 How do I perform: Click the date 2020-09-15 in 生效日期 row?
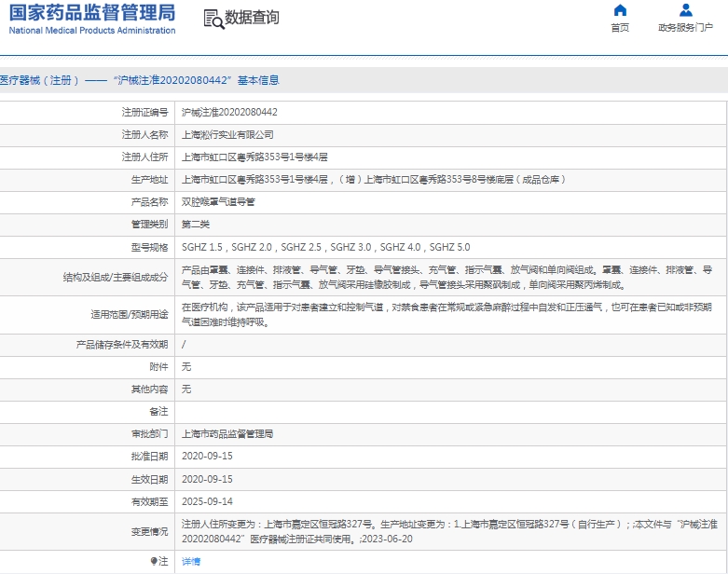[x=207, y=479]
